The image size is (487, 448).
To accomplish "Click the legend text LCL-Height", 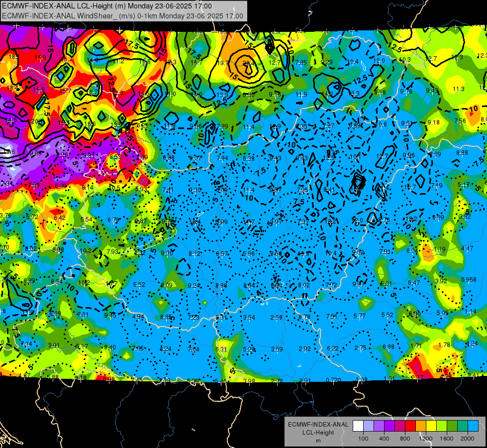I will 318,433.
